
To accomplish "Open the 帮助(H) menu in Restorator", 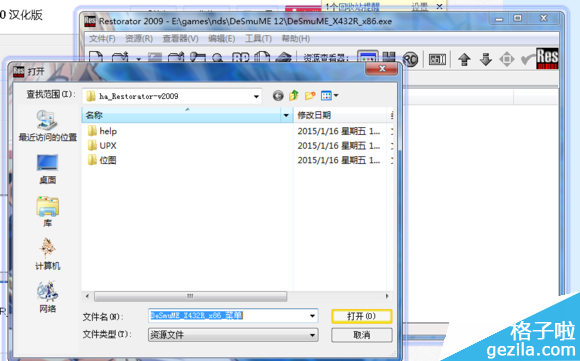I will [x=296, y=39].
